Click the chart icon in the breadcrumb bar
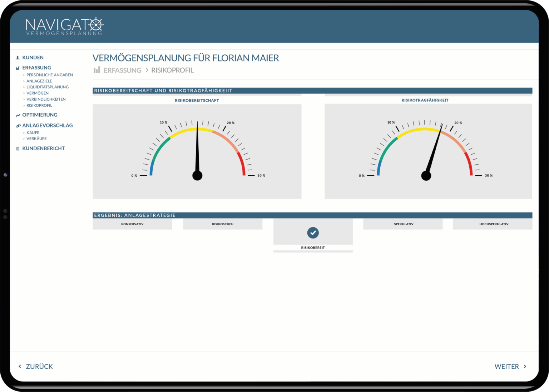This screenshot has width=549, height=392. [97, 70]
